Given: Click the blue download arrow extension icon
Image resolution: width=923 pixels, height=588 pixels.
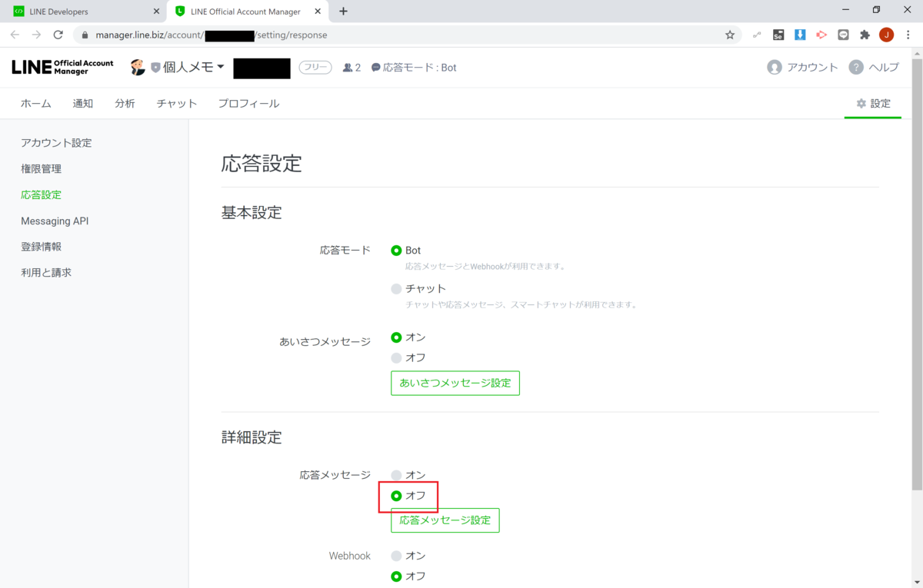Looking at the screenshot, I should (x=800, y=35).
